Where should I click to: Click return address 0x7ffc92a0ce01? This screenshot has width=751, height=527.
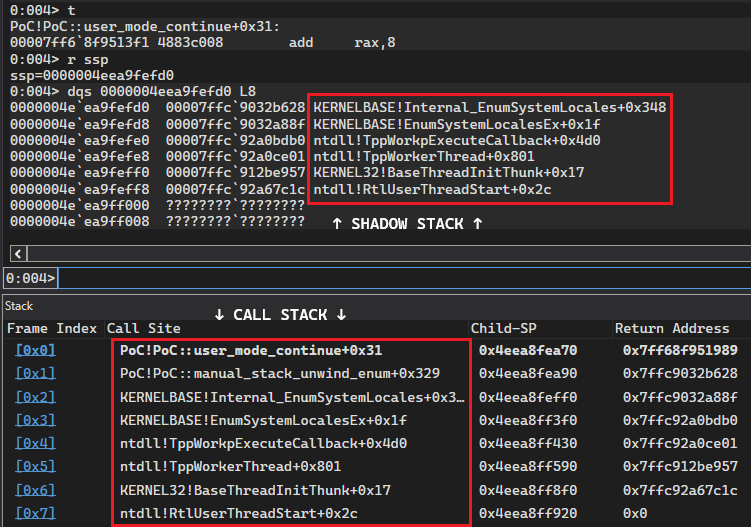tap(680, 443)
